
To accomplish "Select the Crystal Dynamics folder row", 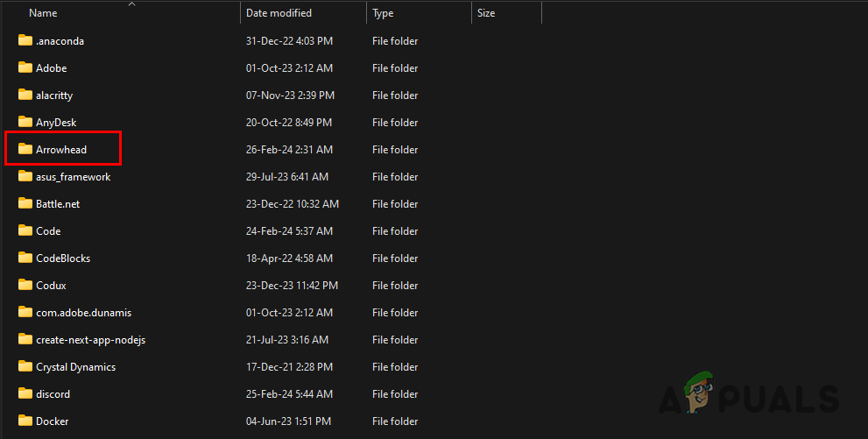I will pos(75,367).
